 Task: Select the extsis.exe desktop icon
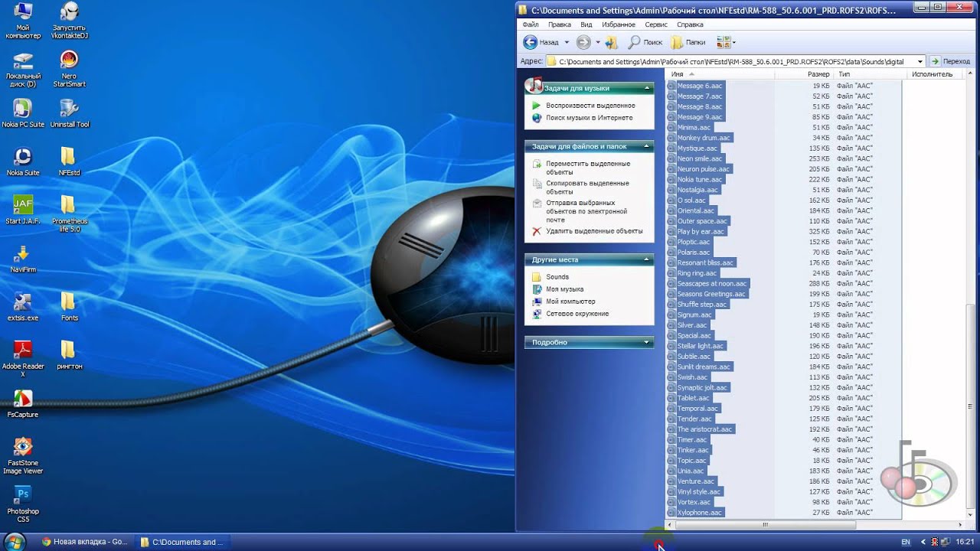[x=23, y=307]
